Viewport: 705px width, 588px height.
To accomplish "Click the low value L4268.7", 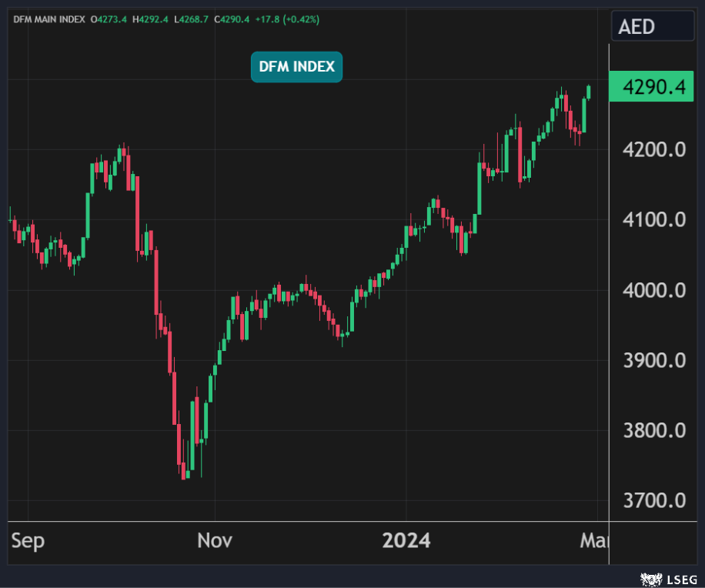I will click(192, 18).
